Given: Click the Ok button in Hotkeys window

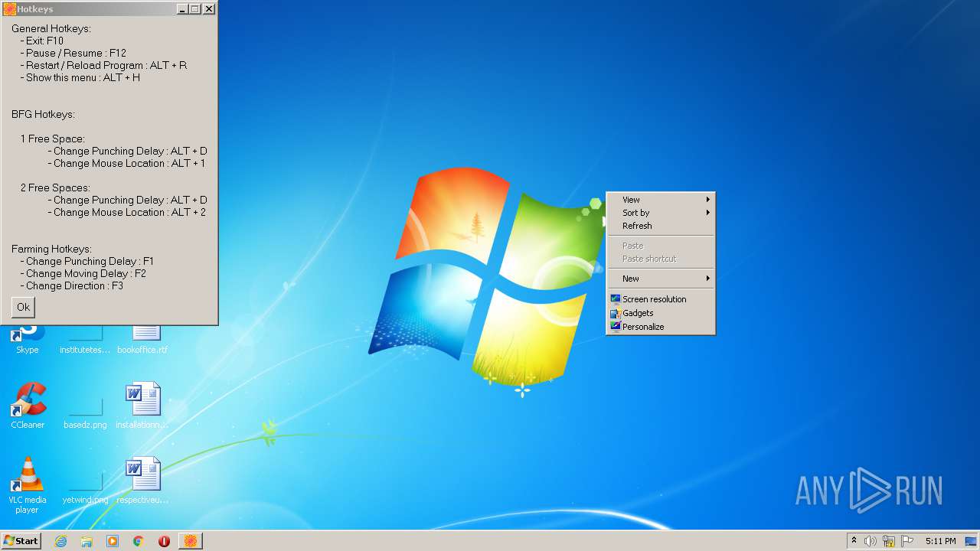Looking at the screenshot, I should 23,307.
